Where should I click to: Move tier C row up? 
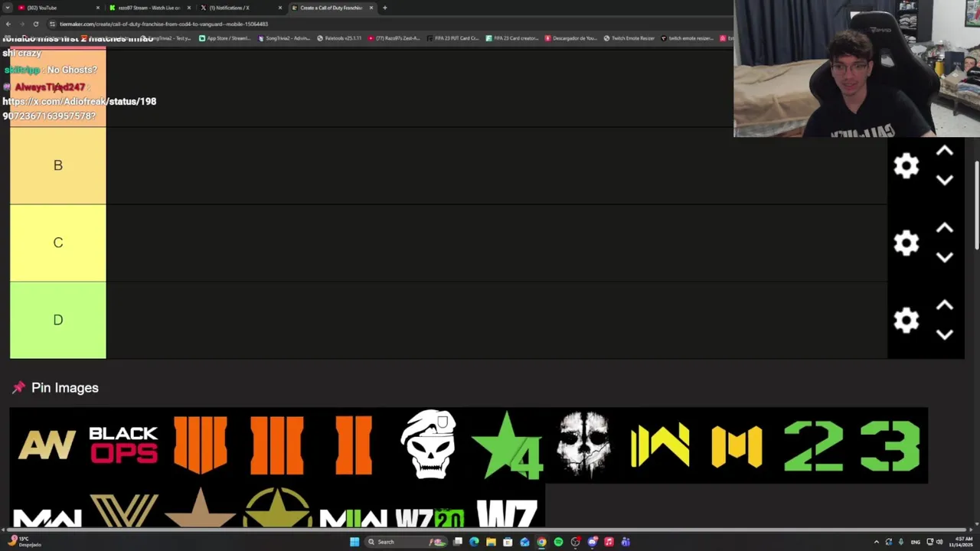pyautogui.click(x=945, y=229)
